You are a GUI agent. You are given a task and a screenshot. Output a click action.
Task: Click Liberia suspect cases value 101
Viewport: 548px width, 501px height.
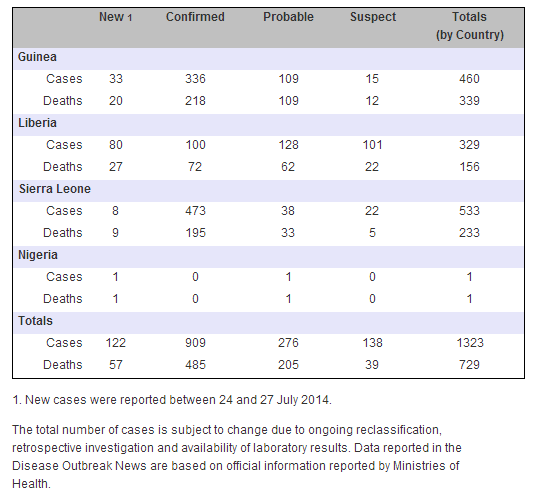[373, 145]
